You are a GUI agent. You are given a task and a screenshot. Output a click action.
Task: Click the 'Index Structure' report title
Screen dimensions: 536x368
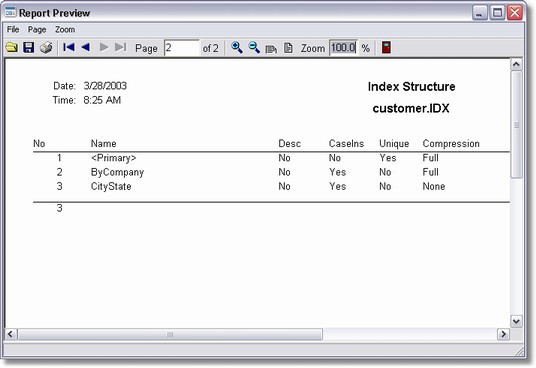411,87
